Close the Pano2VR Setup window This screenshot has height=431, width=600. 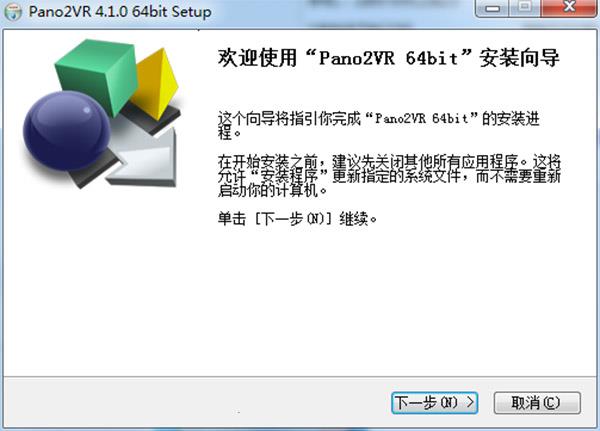(569, 8)
